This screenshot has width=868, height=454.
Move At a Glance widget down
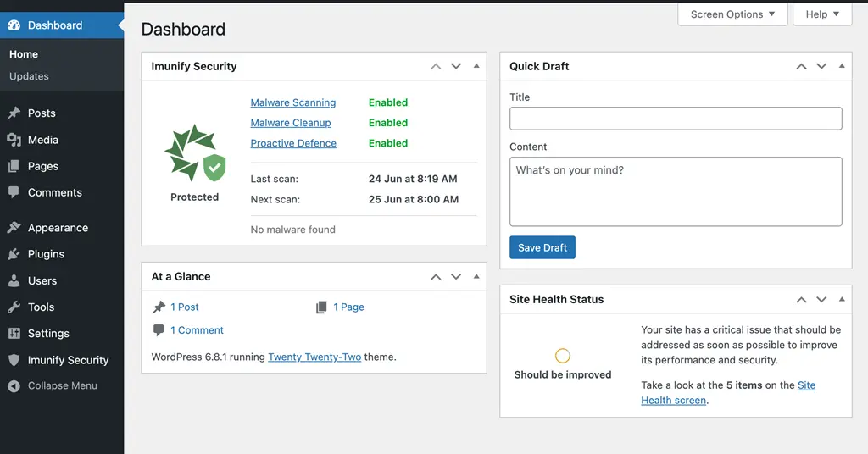(x=455, y=276)
